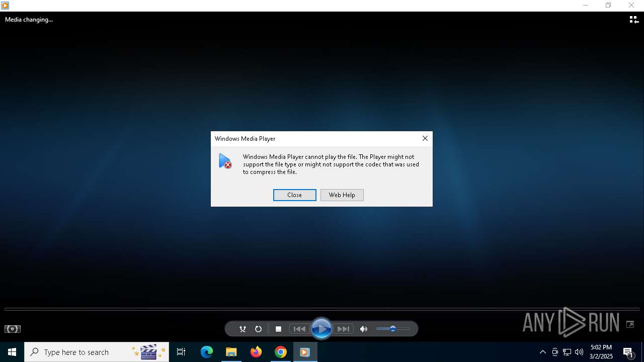Click the error icon in dialog
The width and height of the screenshot is (644, 362).
pyautogui.click(x=225, y=161)
